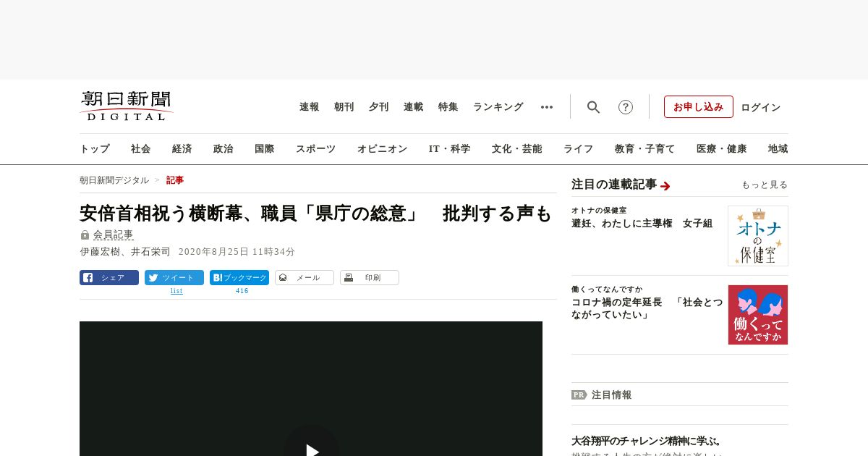Click the 会員記事 members link
This screenshot has height=456, width=868.
113,235
